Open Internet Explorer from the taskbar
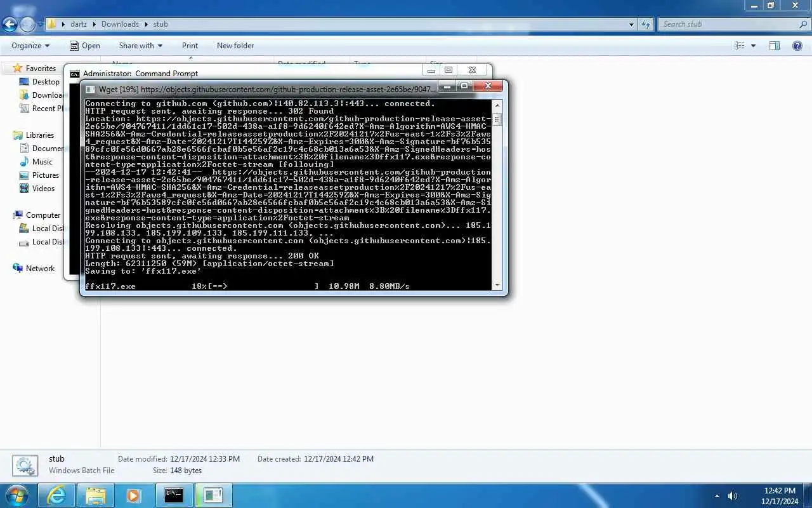This screenshot has width=812, height=508. point(57,495)
